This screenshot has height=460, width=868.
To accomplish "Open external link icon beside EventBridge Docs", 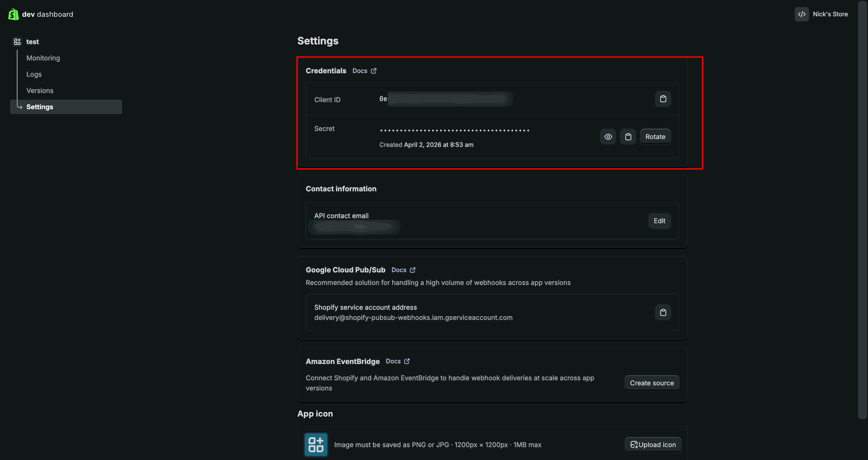I will pos(407,361).
